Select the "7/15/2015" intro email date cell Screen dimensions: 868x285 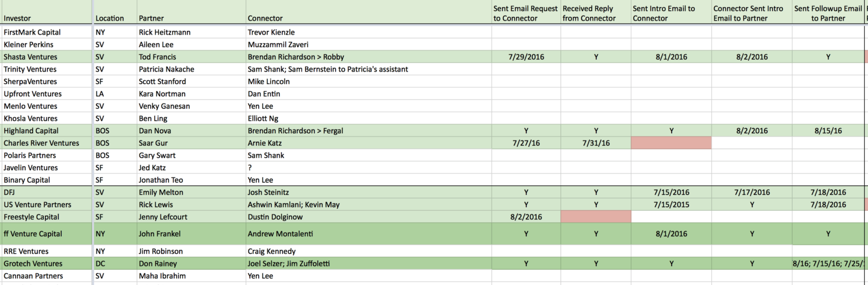[x=671, y=205]
